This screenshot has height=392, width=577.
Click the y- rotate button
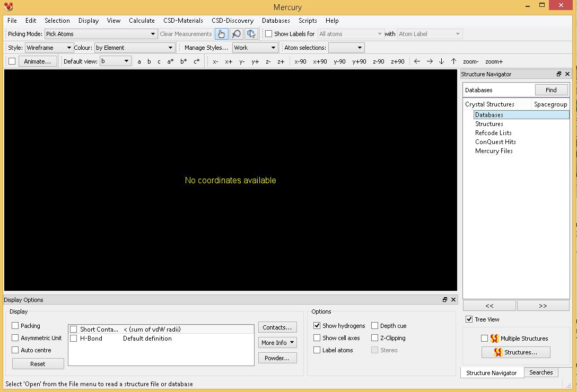click(x=242, y=61)
